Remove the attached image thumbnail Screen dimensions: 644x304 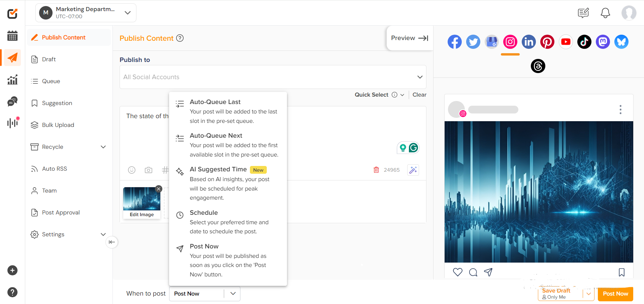[x=159, y=189]
